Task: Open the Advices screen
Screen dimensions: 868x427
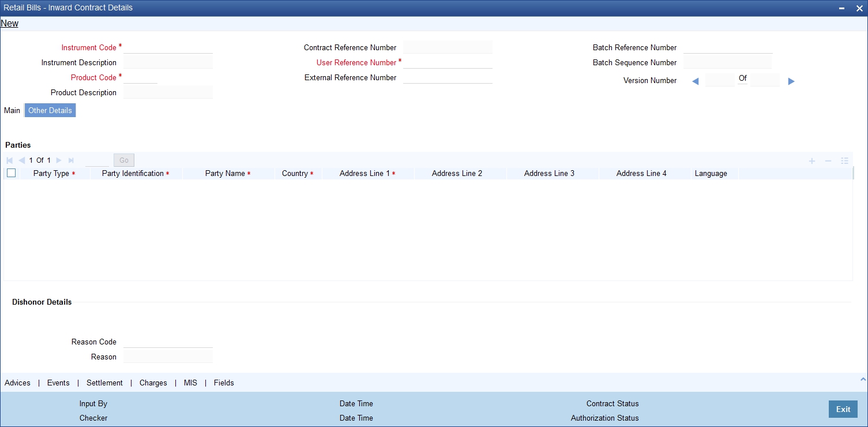Action: [17, 383]
